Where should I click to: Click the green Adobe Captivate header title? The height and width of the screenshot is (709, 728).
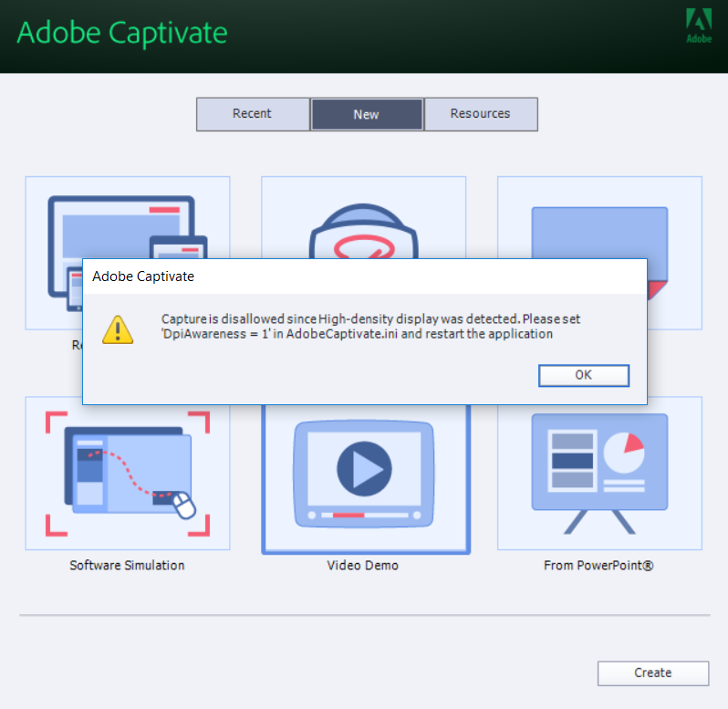[122, 33]
